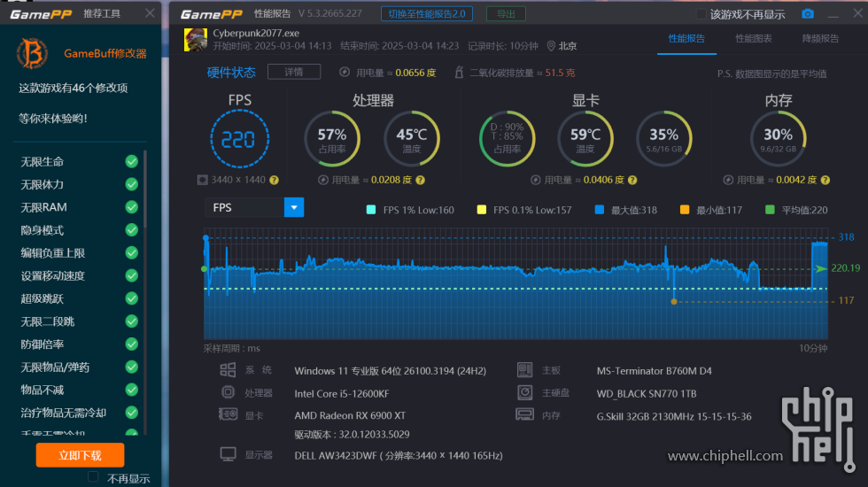Click the main hard disk icon
Screen dimensions: 868x487
pyautogui.click(x=524, y=392)
